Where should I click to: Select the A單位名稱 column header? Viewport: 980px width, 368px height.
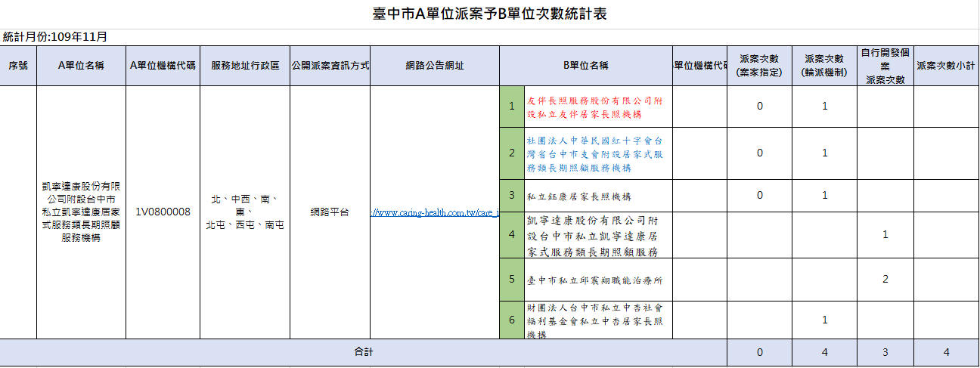click(x=81, y=66)
